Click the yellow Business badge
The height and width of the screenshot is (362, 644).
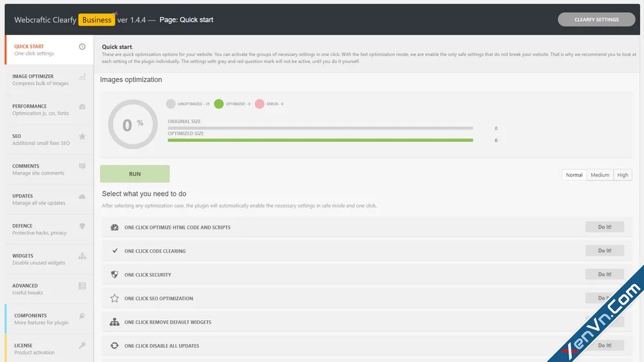click(x=97, y=20)
